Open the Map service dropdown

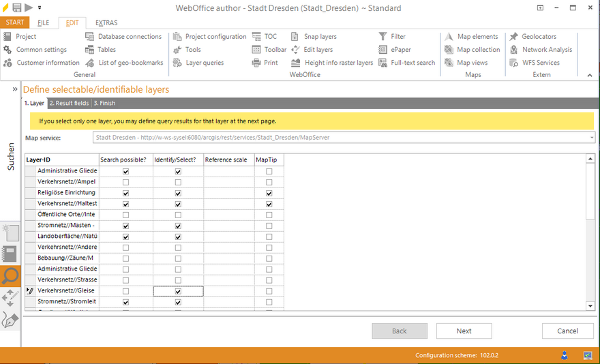pos(592,138)
